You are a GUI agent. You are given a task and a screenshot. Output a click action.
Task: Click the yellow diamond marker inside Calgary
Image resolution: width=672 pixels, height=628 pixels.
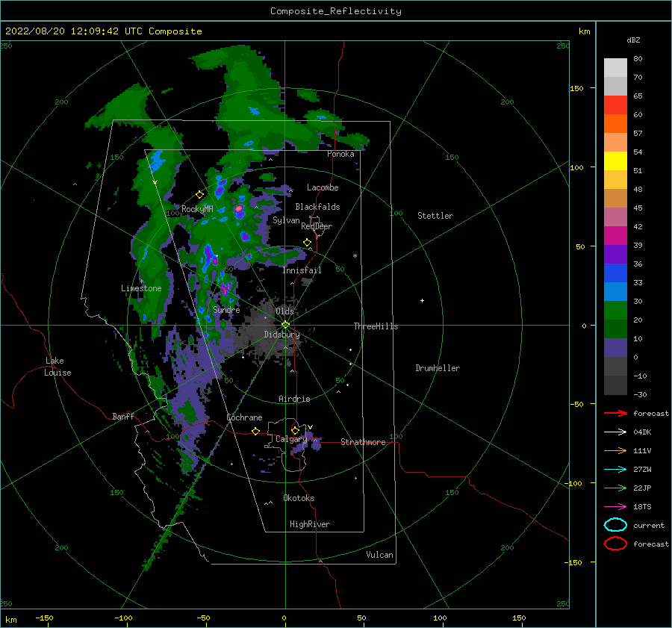[295, 430]
